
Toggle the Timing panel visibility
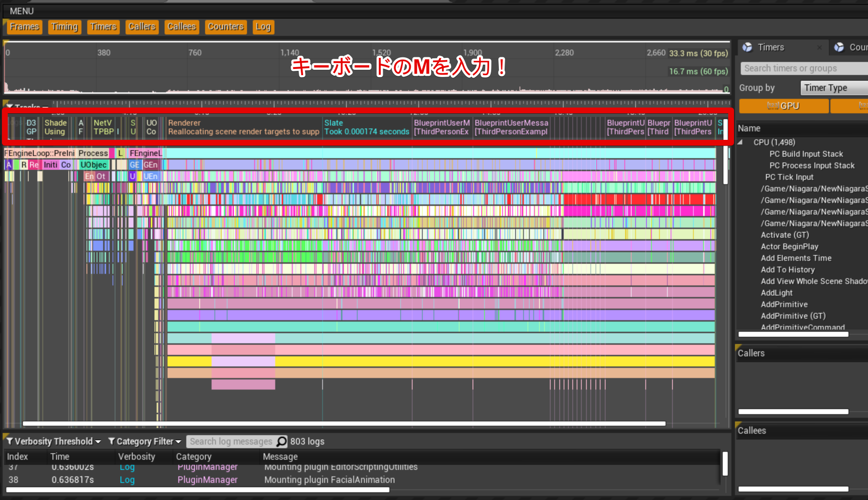pos(64,27)
